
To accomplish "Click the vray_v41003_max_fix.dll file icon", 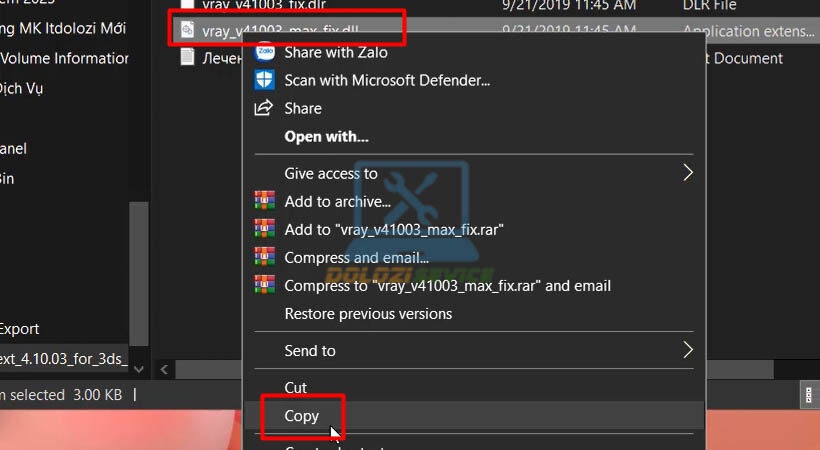I will (187, 29).
